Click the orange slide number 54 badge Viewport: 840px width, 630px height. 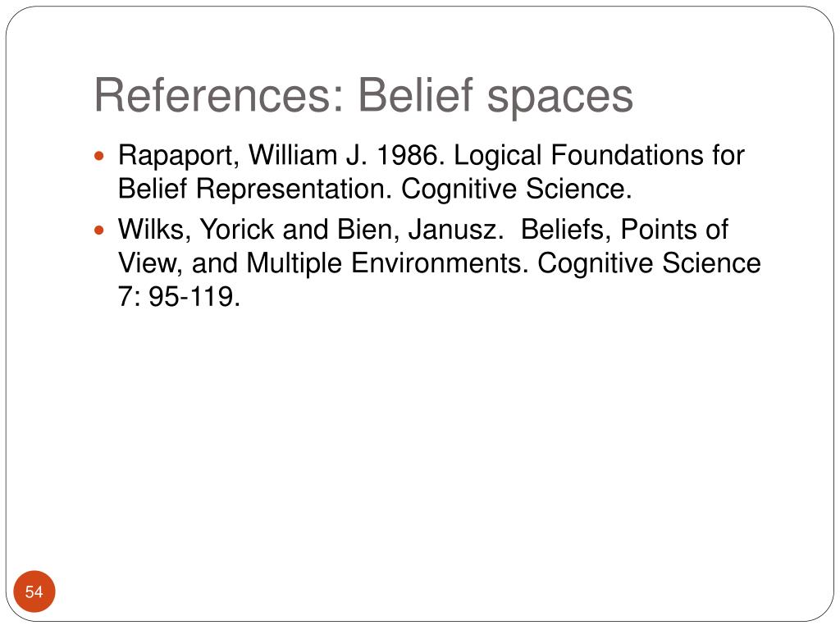(34, 591)
